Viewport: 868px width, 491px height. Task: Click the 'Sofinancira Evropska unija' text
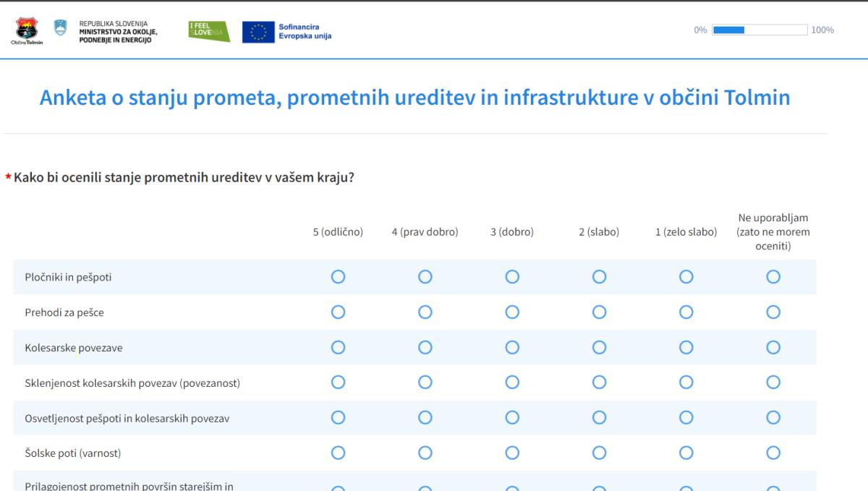305,32
